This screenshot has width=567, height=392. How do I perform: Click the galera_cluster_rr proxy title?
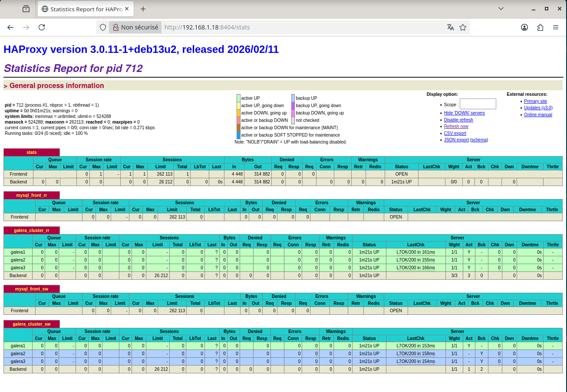(x=32, y=231)
